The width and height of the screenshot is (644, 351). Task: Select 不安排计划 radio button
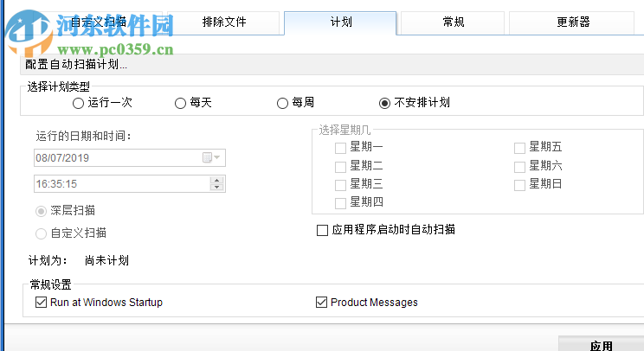pos(384,103)
